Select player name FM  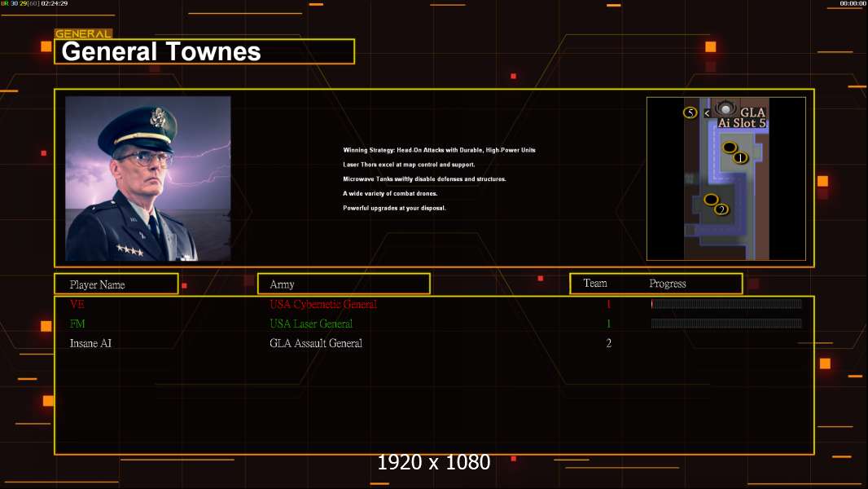tap(77, 324)
